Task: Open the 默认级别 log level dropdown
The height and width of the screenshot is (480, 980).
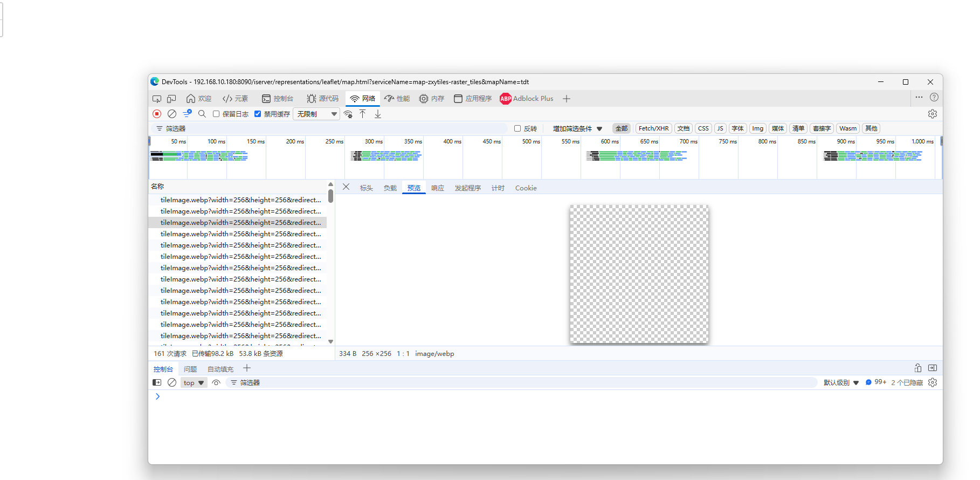Action: coord(841,382)
